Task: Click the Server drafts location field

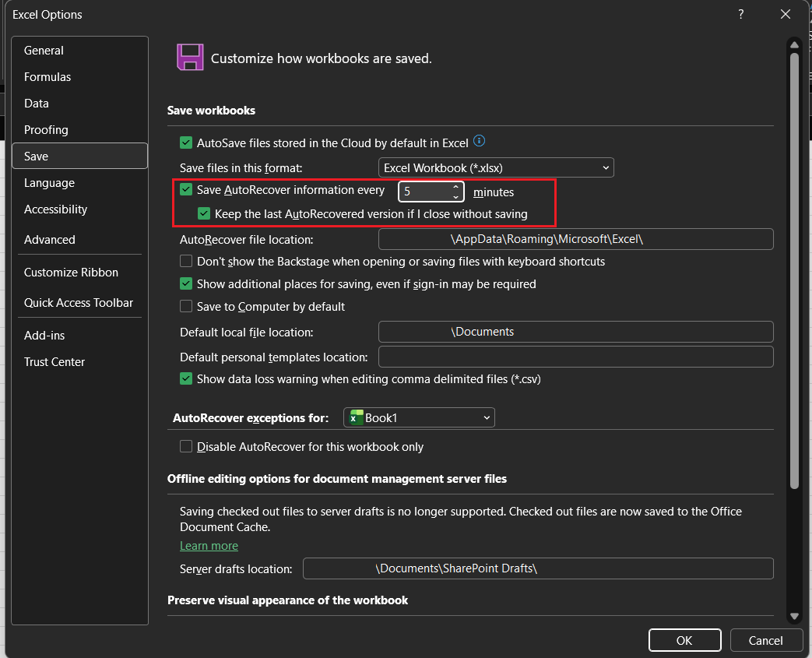Action: coord(538,568)
